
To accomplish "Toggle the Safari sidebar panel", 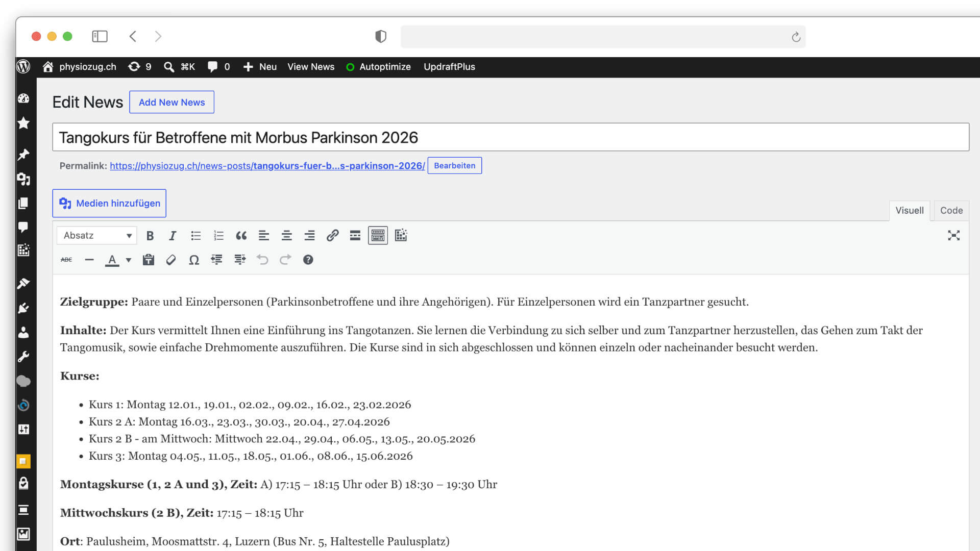I will (x=100, y=36).
